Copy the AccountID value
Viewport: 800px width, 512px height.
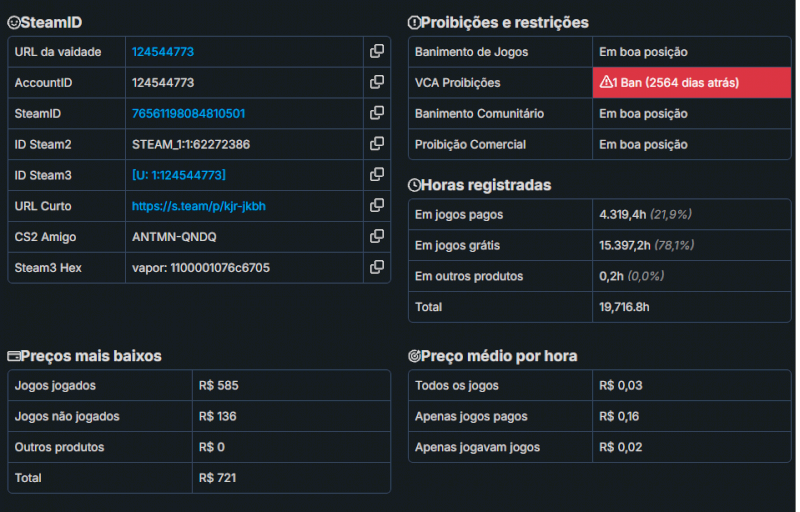377,82
